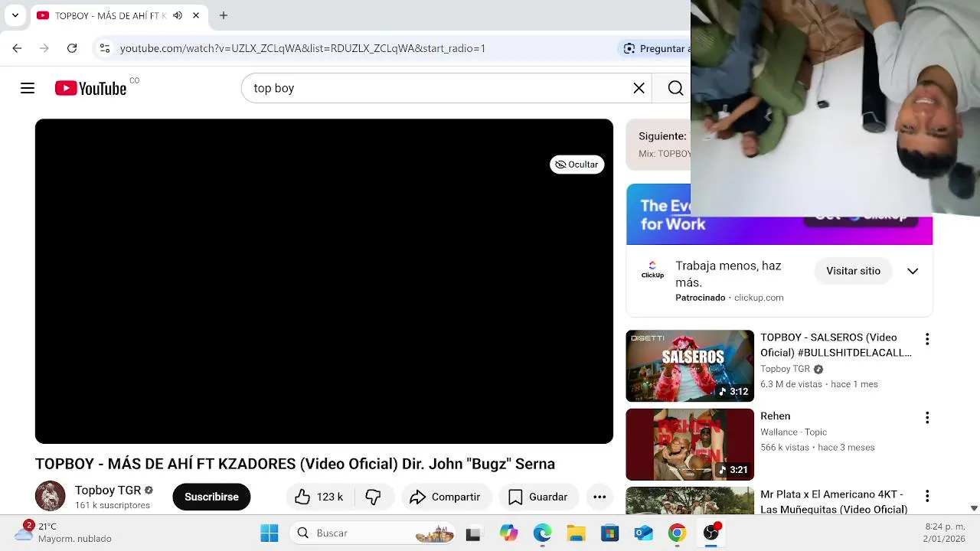Viewport: 980px width, 551px height.
Task: Play the SALSEROS video thumbnail
Action: [690, 366]
